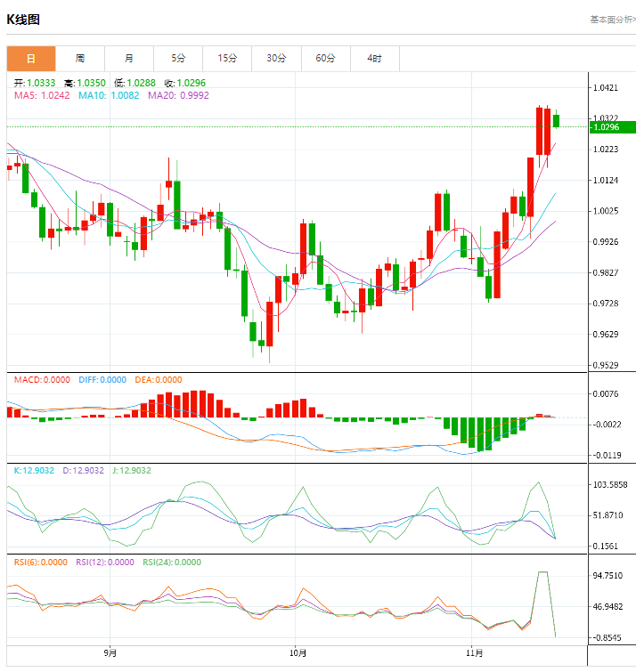Open the 4时 interval tab
The width and height of the screenshot is (636, 672).
click(x=375, y=59)
